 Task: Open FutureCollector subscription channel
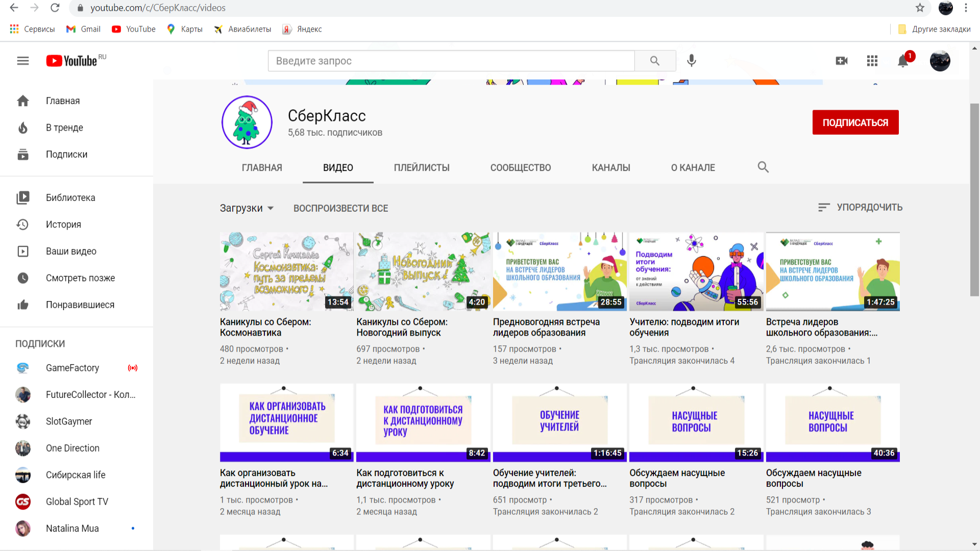pyautogui.click(x=77, y=395)
